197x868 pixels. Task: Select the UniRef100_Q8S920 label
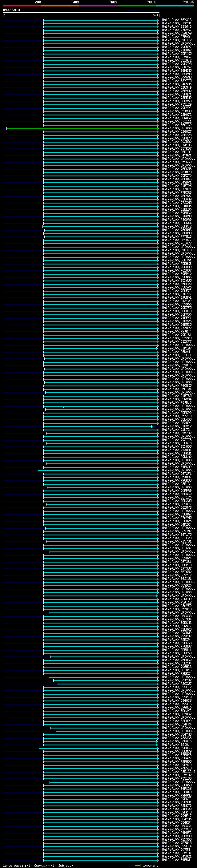[x=177, y=586]
